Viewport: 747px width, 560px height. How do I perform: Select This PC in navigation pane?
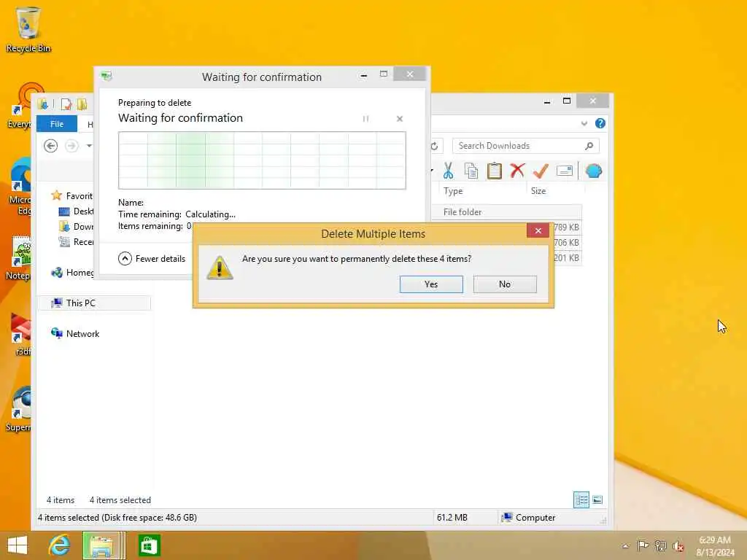(94, 303)
